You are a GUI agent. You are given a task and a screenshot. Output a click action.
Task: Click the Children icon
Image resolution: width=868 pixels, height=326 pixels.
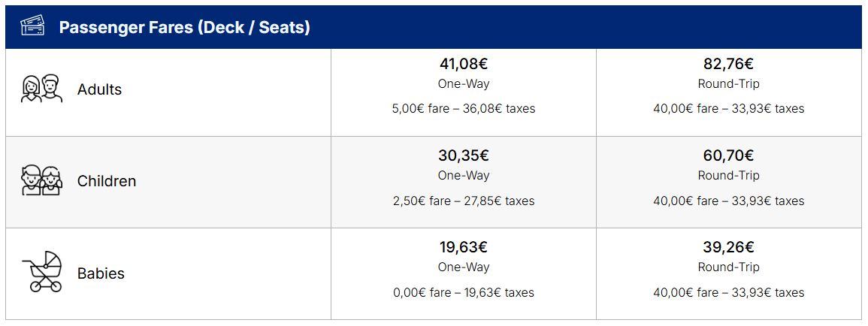coord(41,181)
